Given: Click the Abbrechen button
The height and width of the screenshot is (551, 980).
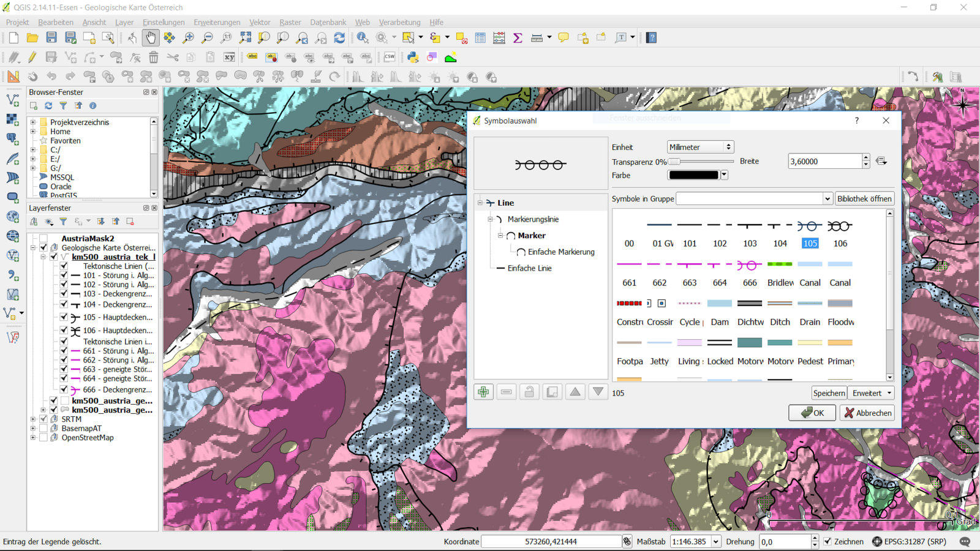Looking at the screenshot, I should click(867, 413).
